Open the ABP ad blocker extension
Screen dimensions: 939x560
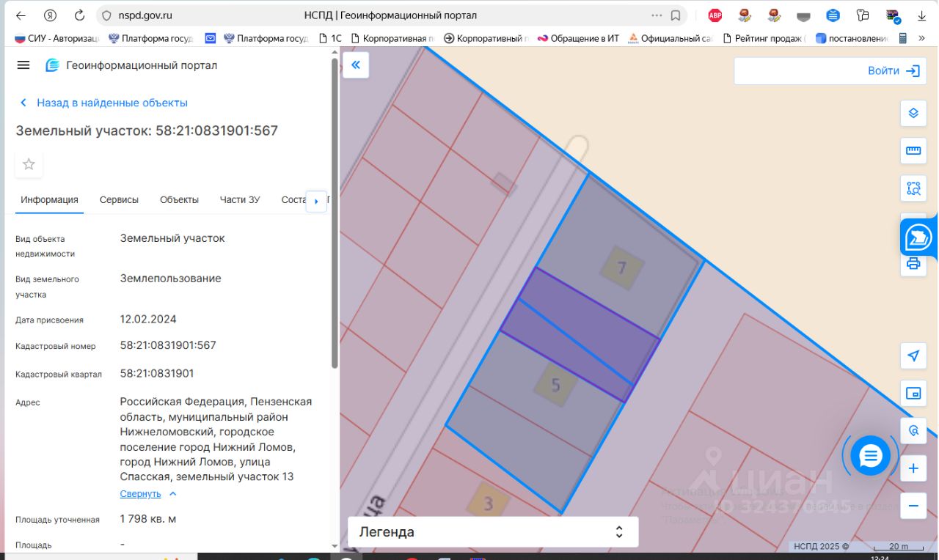715,15
